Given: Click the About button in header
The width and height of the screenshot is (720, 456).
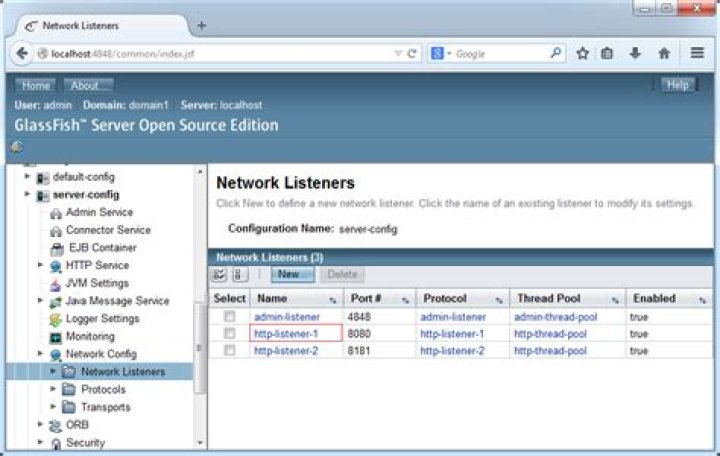Looking at the screenshot, I should click(88, 85).
